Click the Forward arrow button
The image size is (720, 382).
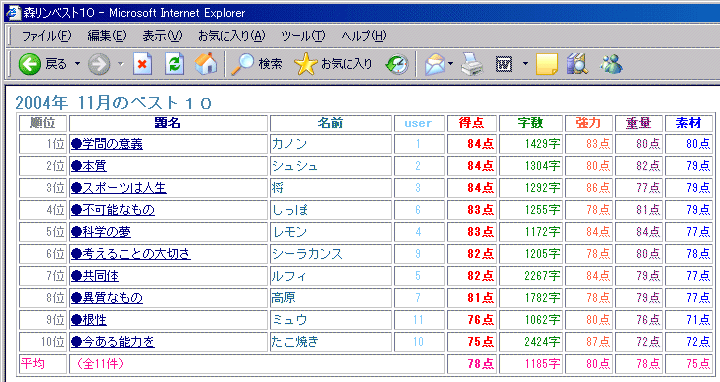pos(99,64)
